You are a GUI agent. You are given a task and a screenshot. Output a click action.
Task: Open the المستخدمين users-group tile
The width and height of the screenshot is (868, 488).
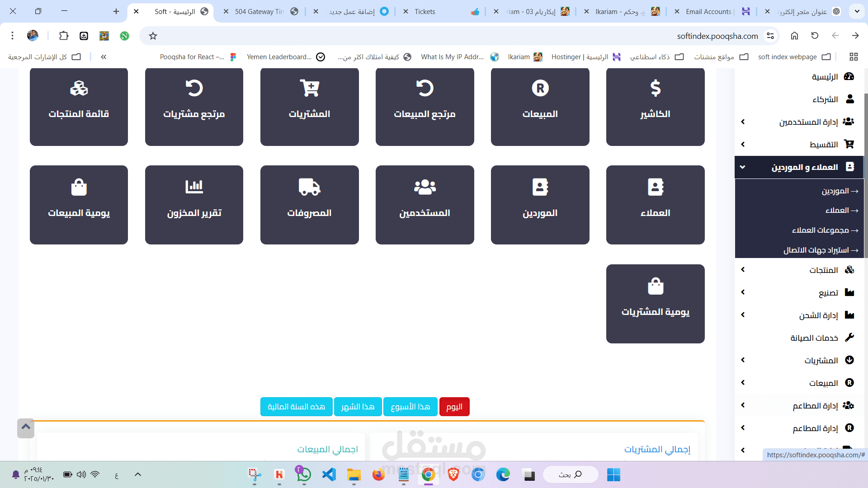coord(425,205)
